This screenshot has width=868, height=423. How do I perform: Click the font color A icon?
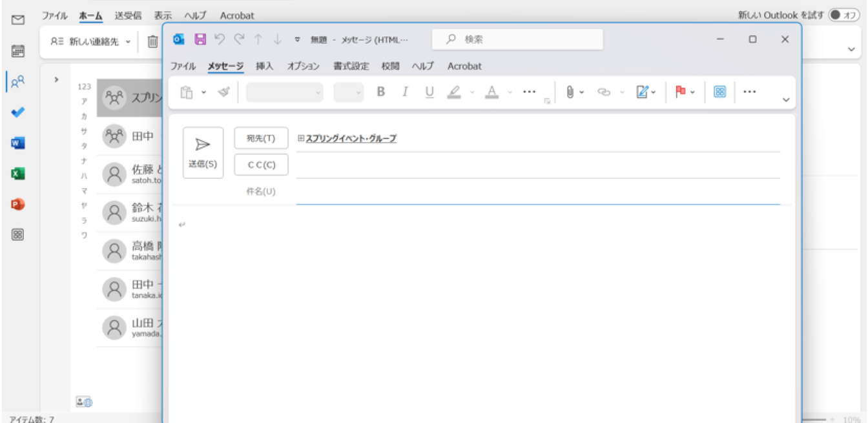tap(492, 92)
